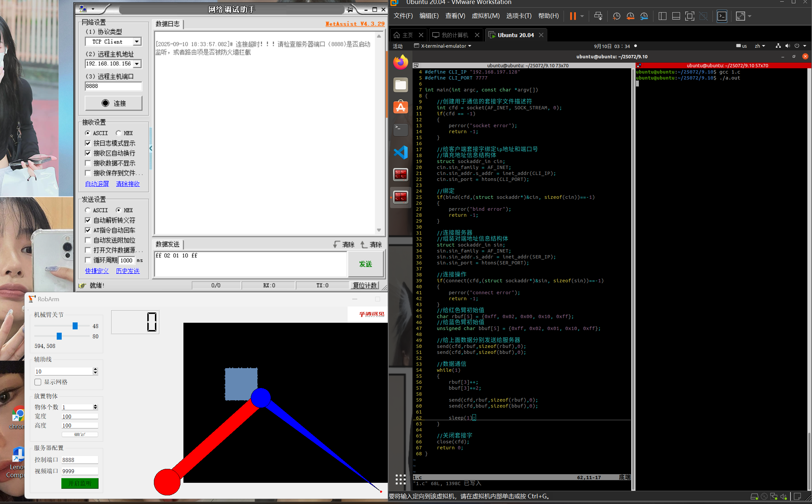Click the first mechanical arm joint slider
The width and height of the screenshot is (812, 504).
tap(75, 326)
